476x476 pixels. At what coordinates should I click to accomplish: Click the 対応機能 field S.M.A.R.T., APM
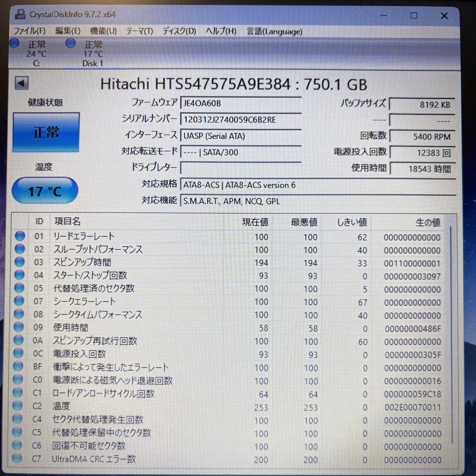[318, 201]
